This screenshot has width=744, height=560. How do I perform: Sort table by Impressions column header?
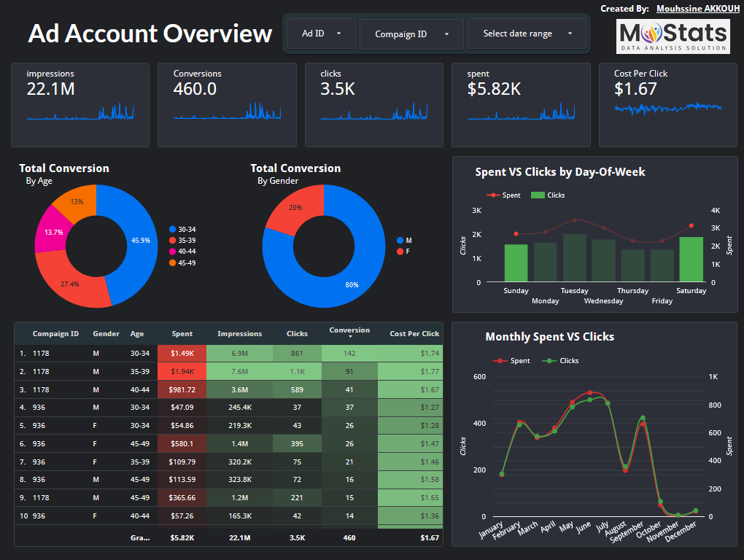239,334
